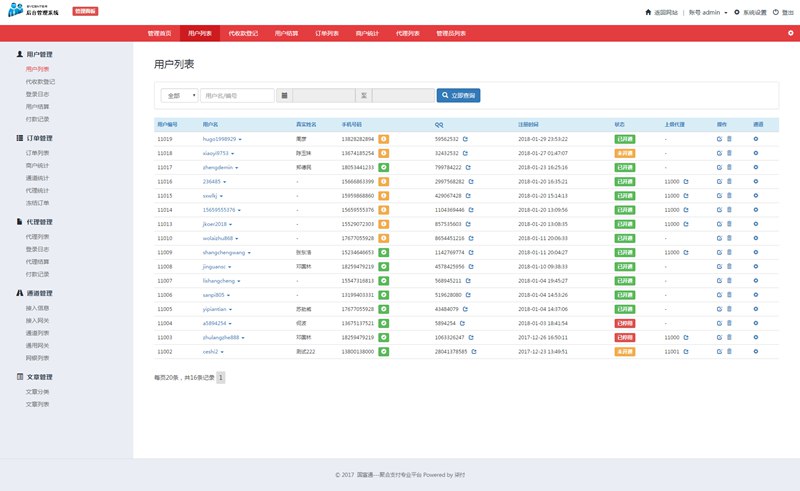The height and width of the screenshot is (491, 800).
Task: Open dropdown arrow next to hugo1998929
Action: coord(240,139)
